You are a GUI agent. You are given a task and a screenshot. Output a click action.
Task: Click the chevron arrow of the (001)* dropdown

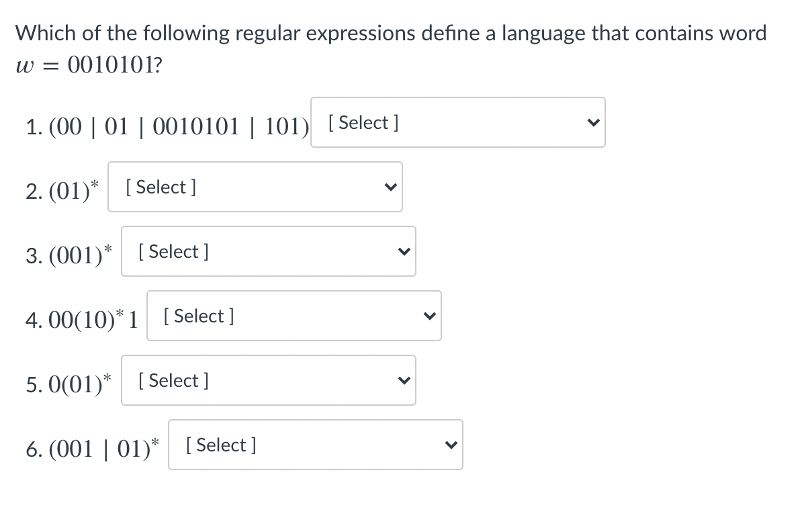click(403, 252)
